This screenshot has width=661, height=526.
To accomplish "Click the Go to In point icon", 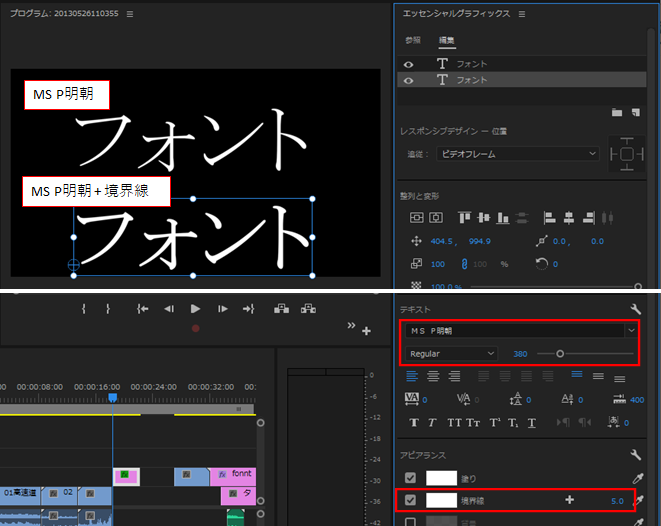I will point(142,309).
